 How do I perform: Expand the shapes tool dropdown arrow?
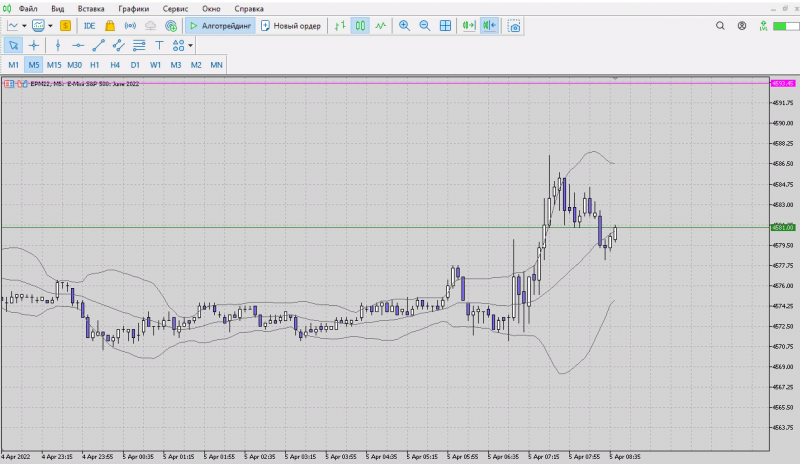tap(190, 45)
